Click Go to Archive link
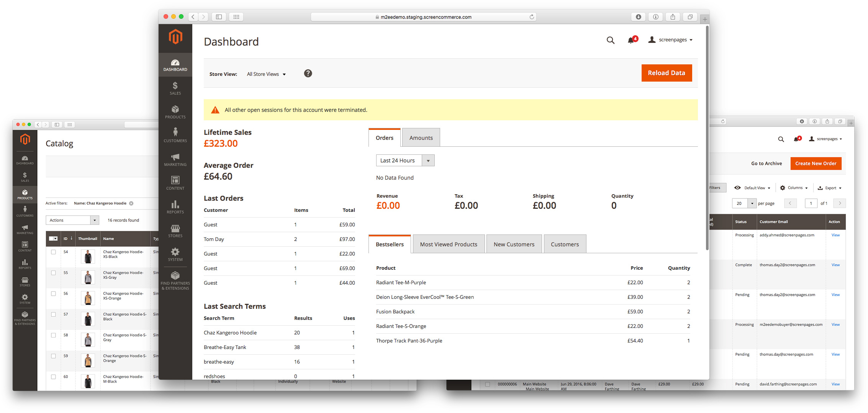This screenshot has width=868, height=413. click(766, 164)
